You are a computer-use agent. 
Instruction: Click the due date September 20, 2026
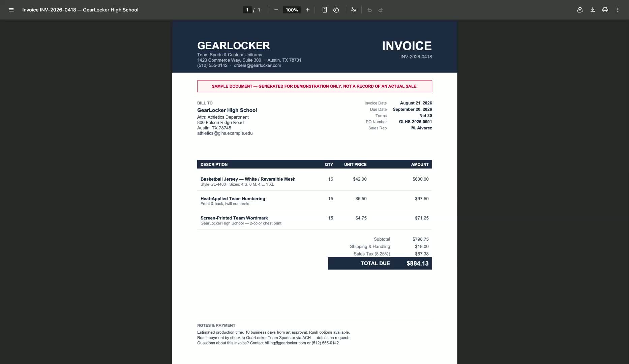[x=412, y=109]
